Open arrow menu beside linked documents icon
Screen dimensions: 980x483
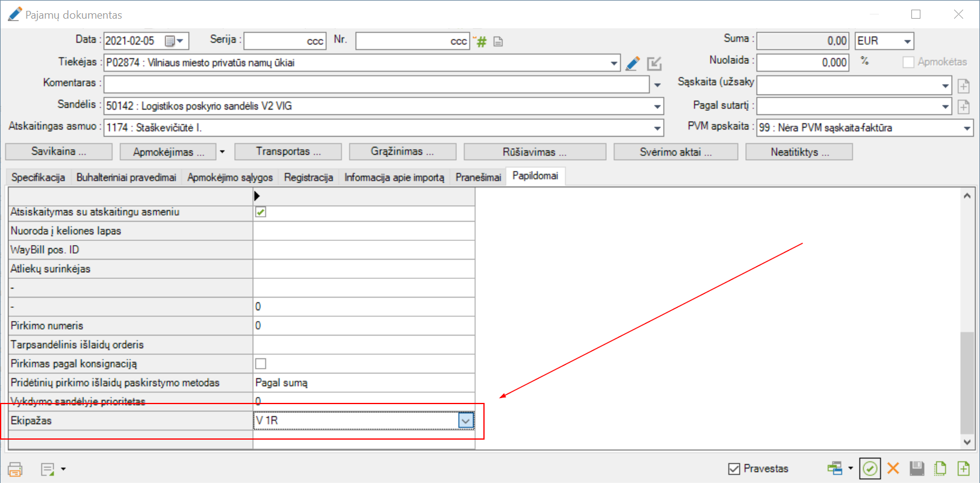[x=851, y=468]
